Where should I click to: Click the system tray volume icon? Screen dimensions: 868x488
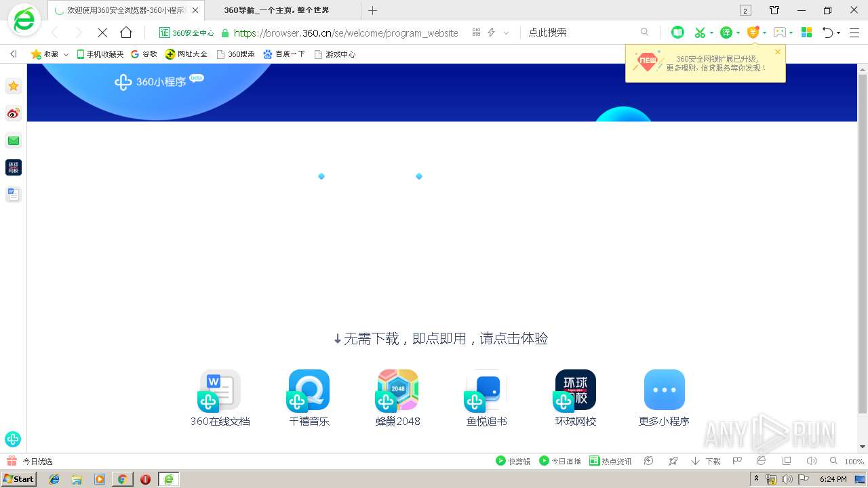787,479
